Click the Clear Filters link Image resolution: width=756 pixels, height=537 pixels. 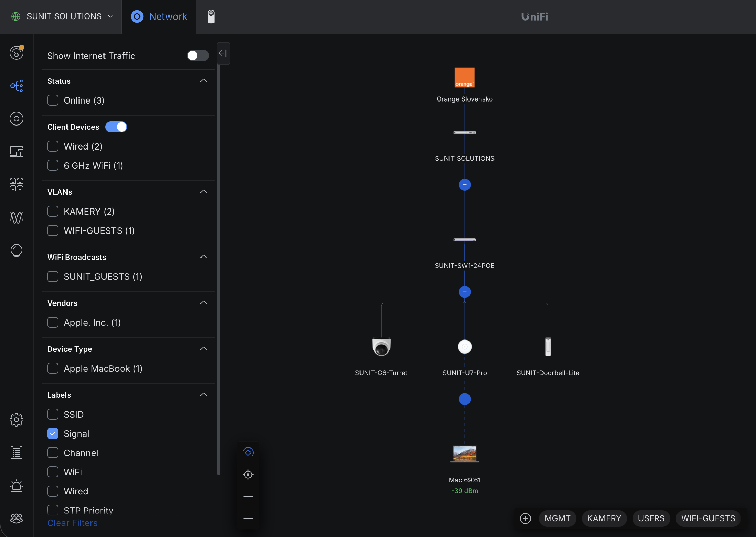click(x=72, y=523)
